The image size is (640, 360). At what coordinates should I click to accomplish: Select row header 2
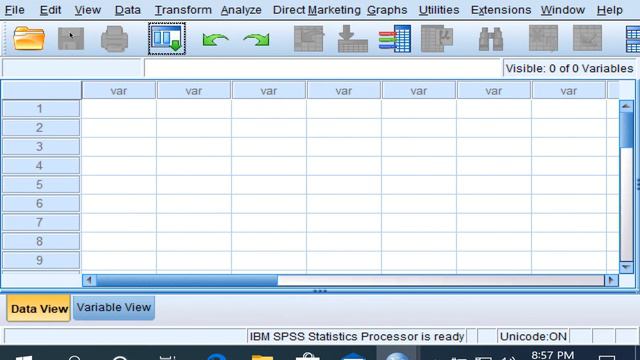[41, 127]
